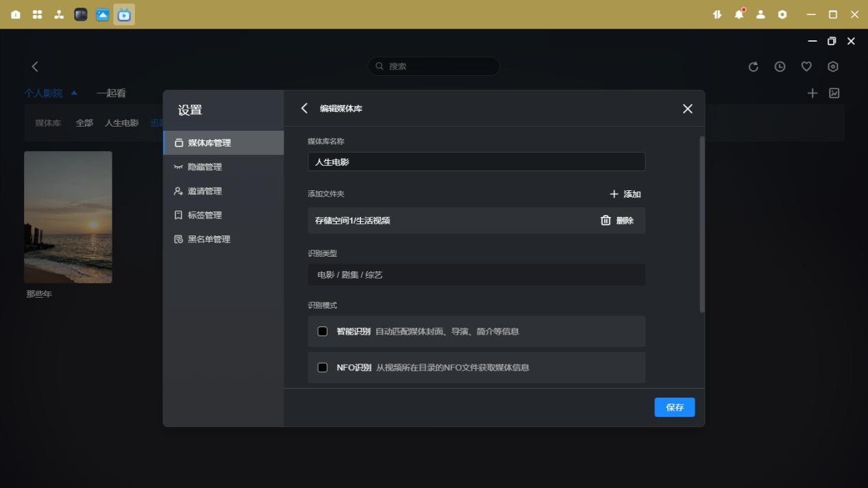The height and width of the screenshot is (488, 868).
Task: Click the user account icon in the title bar
Action: [760, 13]
